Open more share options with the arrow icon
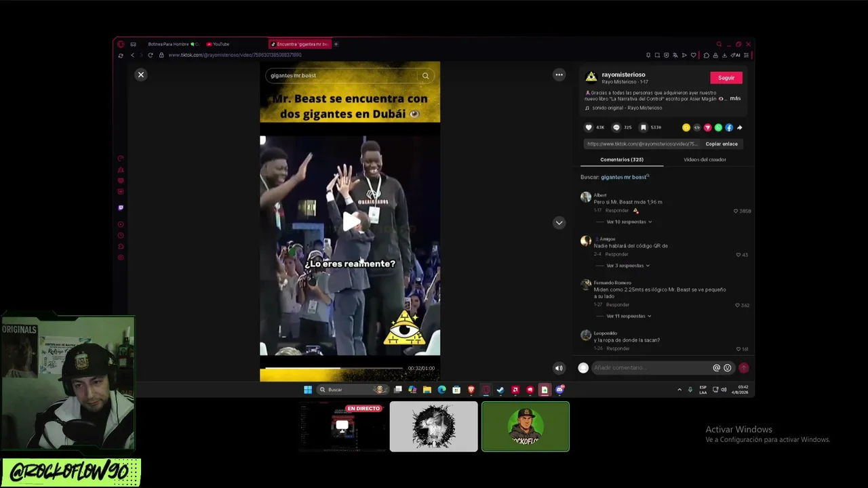 click(x=739, y=127)
